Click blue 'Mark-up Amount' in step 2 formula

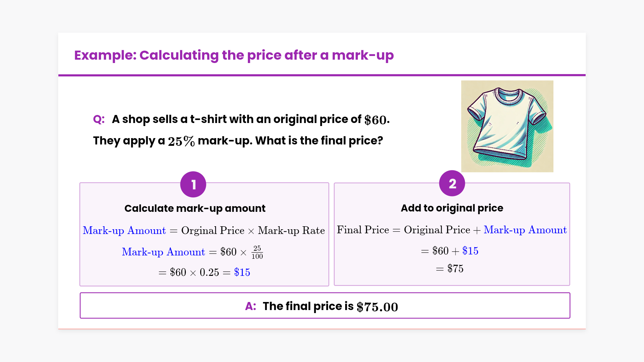525,230
